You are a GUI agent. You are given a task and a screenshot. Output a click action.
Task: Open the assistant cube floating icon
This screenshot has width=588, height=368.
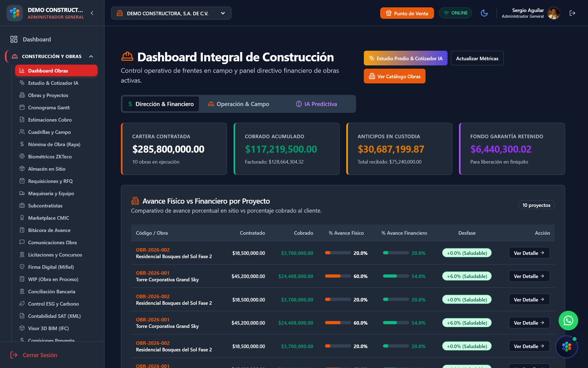(567, 347)
